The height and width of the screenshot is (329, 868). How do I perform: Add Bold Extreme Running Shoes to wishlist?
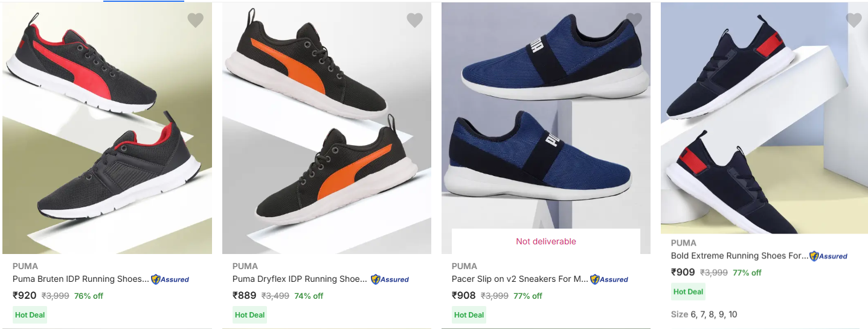pos(854,21)
